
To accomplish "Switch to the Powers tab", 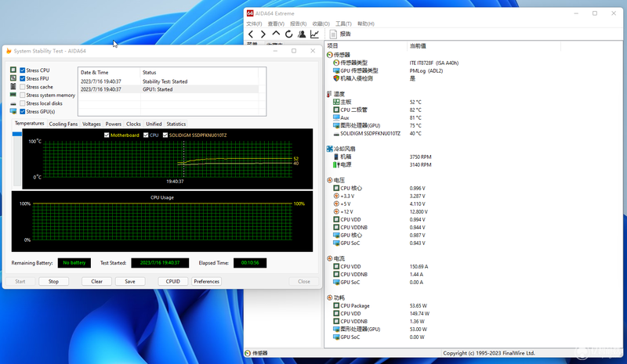I will pyautogui.click(x=114, y=124).
